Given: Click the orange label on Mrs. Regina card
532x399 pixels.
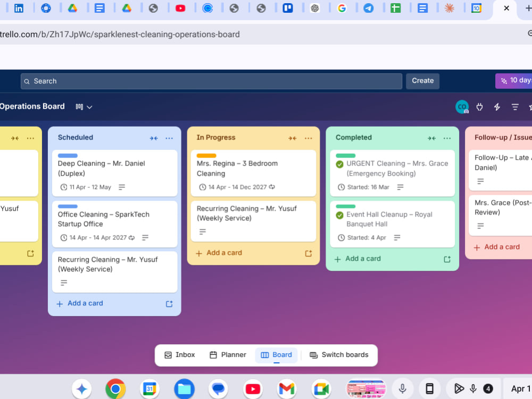Looking at the screenshot, I should click(x=206, y=156).
